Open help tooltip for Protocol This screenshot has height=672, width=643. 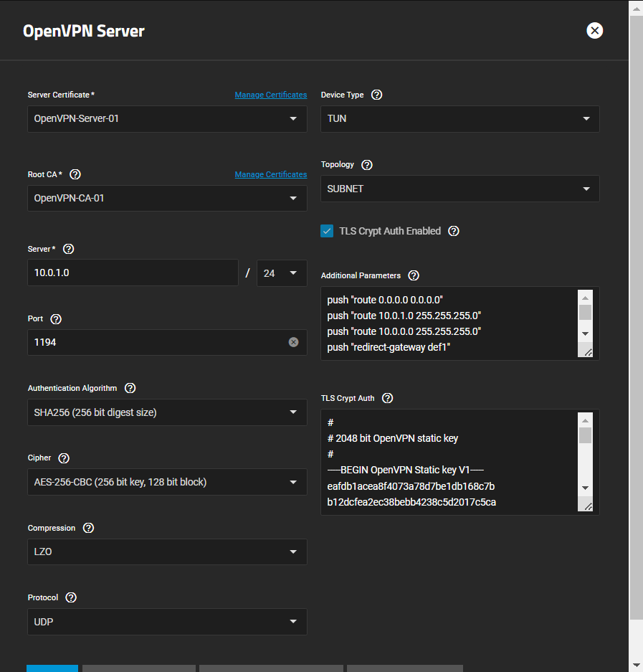71,597
